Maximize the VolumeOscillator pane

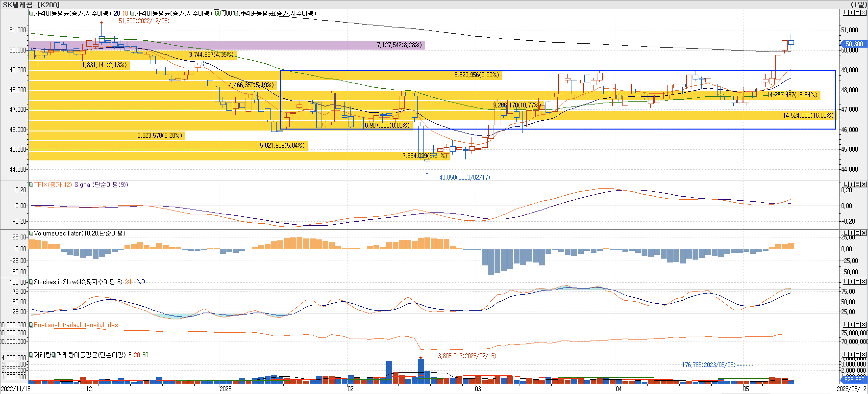[x=857, y=233]
